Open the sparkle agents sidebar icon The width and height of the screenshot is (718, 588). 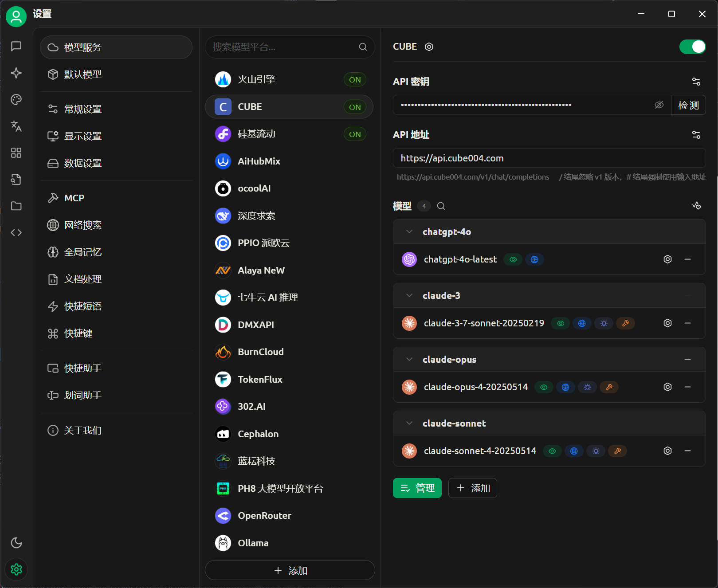coord(16,73)
